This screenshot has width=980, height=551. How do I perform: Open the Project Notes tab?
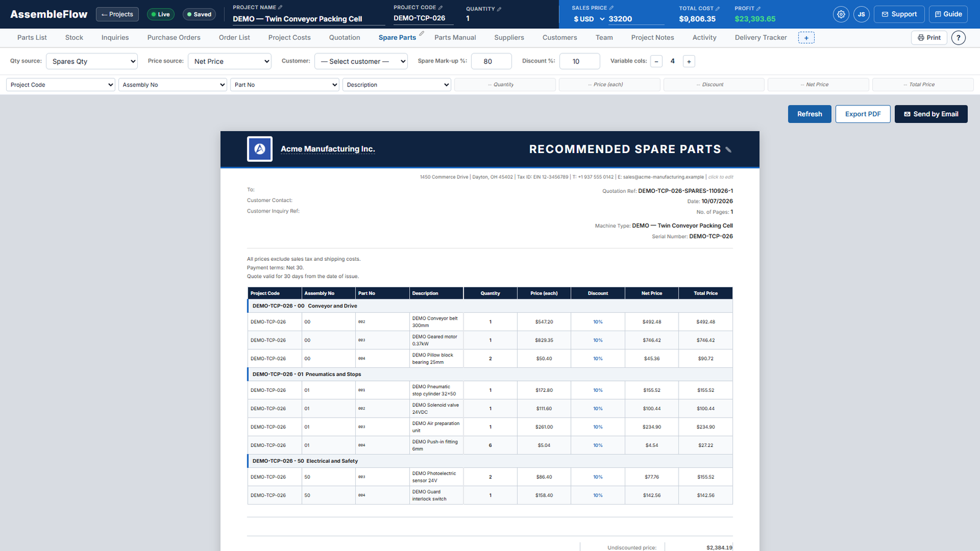click(652, 38)
